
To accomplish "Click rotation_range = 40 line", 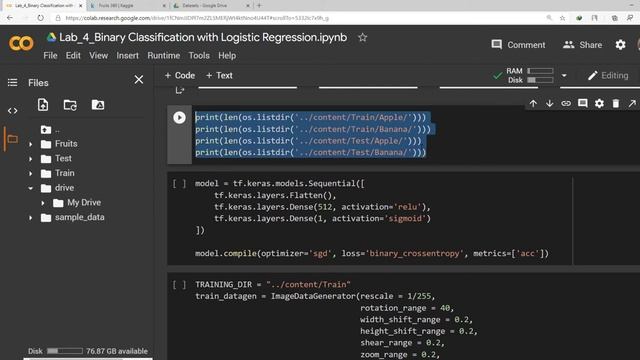I will [x=407, y=308].
